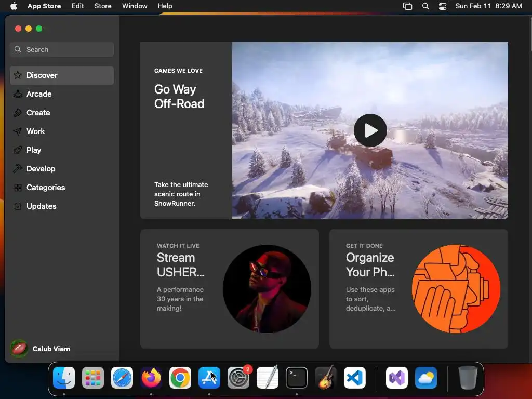
Task: Click the orange photo organizing artwork
Action: pyautogui.click(x=456, y=289)
